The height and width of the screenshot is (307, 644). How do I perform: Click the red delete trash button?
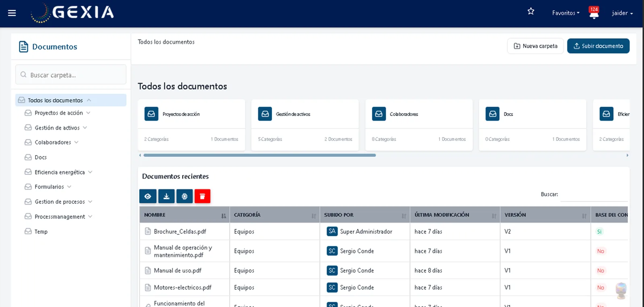click(x=202, y=196)
